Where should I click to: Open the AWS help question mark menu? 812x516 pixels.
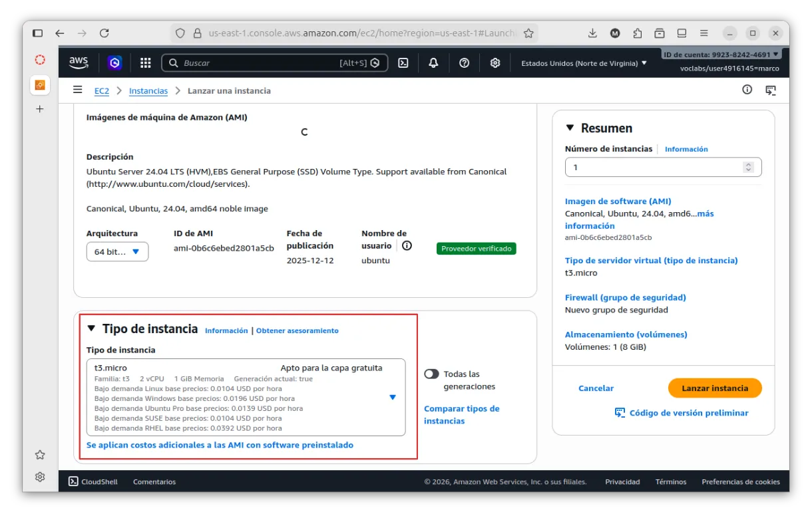coord(465,63)
